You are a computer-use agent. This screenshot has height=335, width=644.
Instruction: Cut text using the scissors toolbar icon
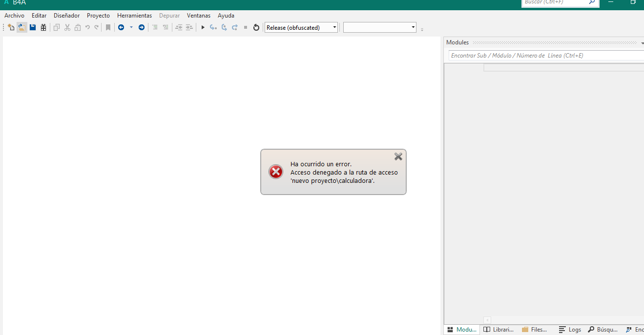point(67,27)
